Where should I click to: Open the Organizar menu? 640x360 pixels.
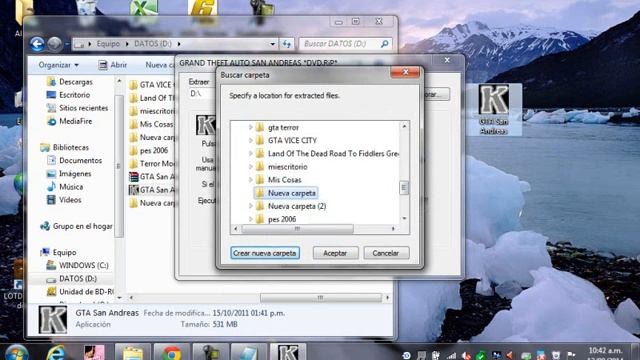click(x=58, y=65)
